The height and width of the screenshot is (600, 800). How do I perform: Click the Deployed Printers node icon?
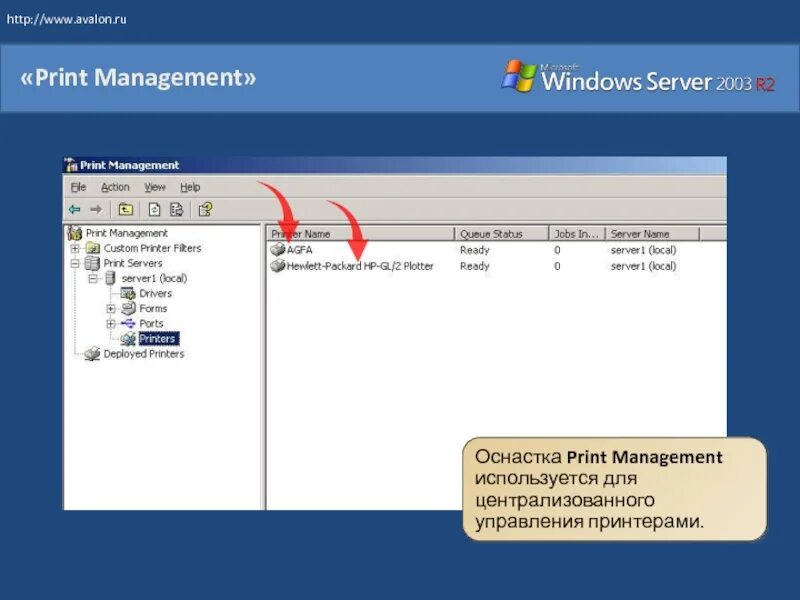[92, 354]
